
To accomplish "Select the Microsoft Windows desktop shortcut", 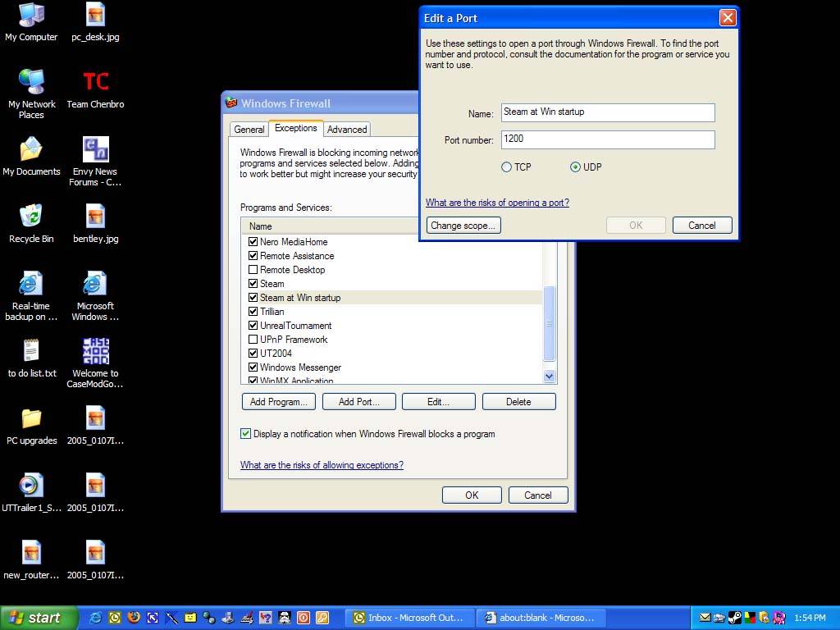I will pos(95,296).
